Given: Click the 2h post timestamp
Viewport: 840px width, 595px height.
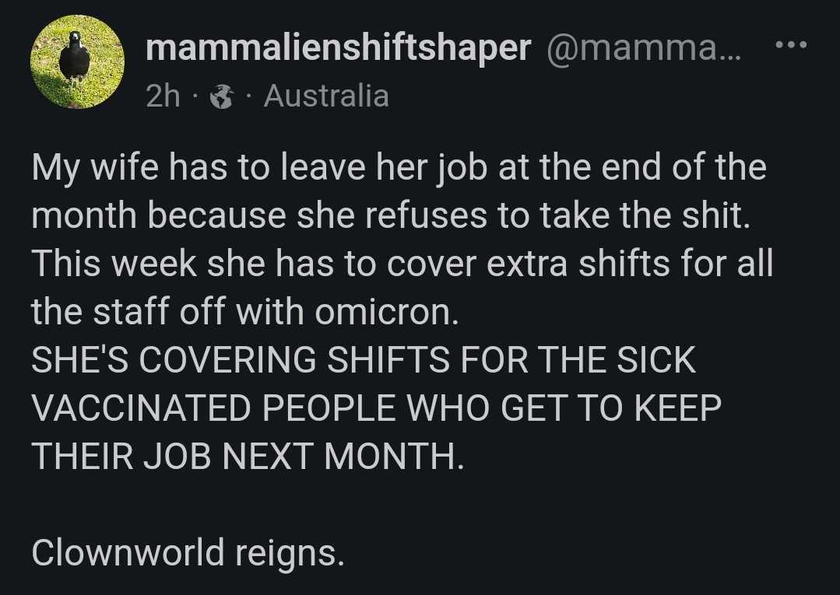Looking at the screenshot, I should pos(163,97).
